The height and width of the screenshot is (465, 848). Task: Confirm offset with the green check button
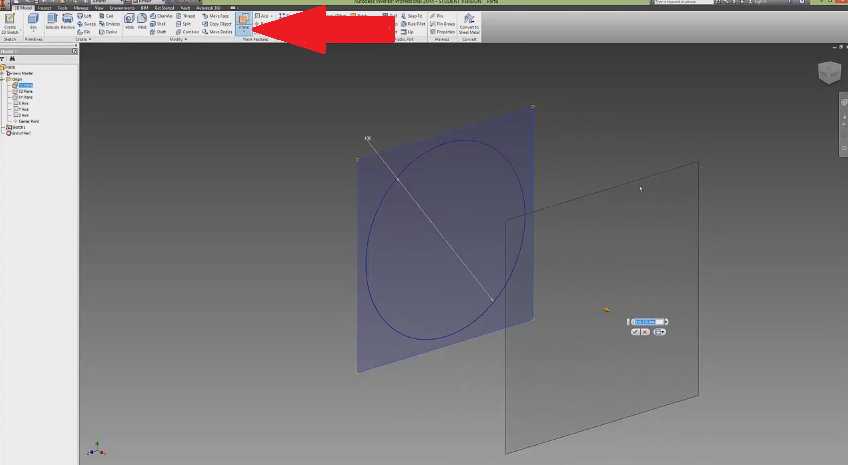[x=635, y=332]
